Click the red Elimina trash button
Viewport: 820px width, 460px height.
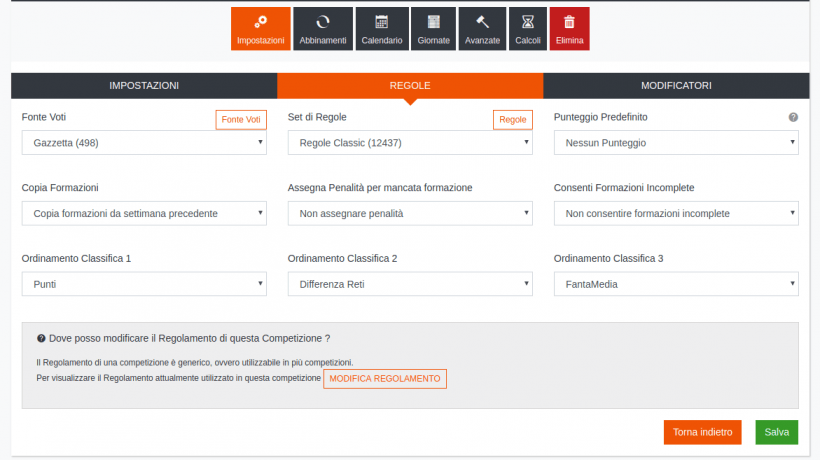(x=570, y=29)
